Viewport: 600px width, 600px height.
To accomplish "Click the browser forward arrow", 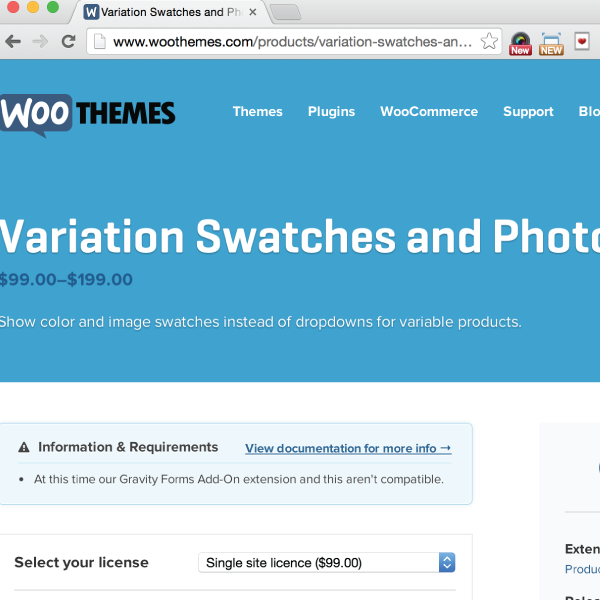I will (x=40, y=41).
